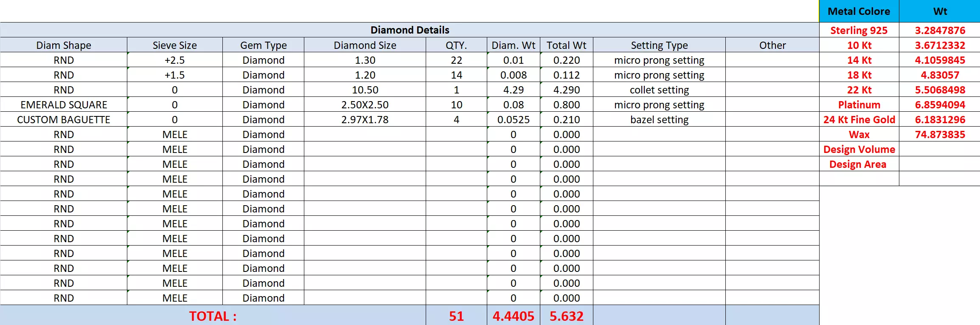Click the Gem Type column header

click(263, 45)
